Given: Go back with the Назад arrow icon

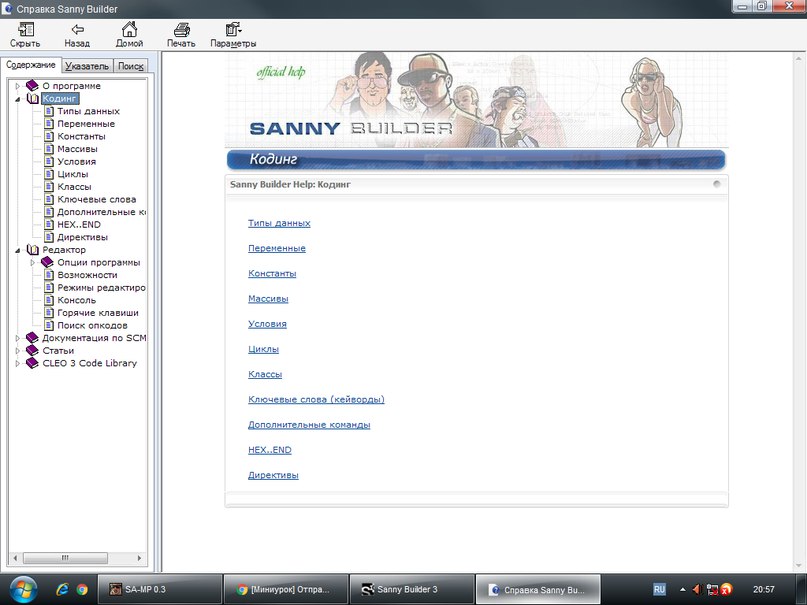Looking at the screenshot, I should (77, 29).
